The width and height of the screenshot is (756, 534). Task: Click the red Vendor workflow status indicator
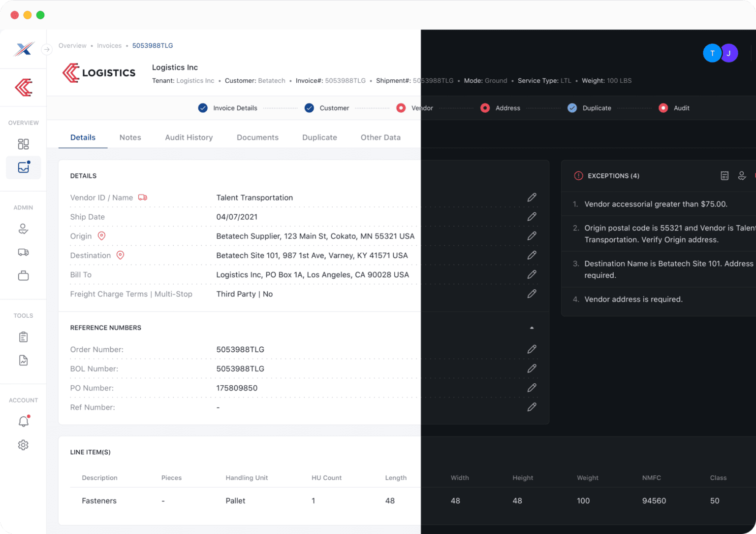pos(401,108)
